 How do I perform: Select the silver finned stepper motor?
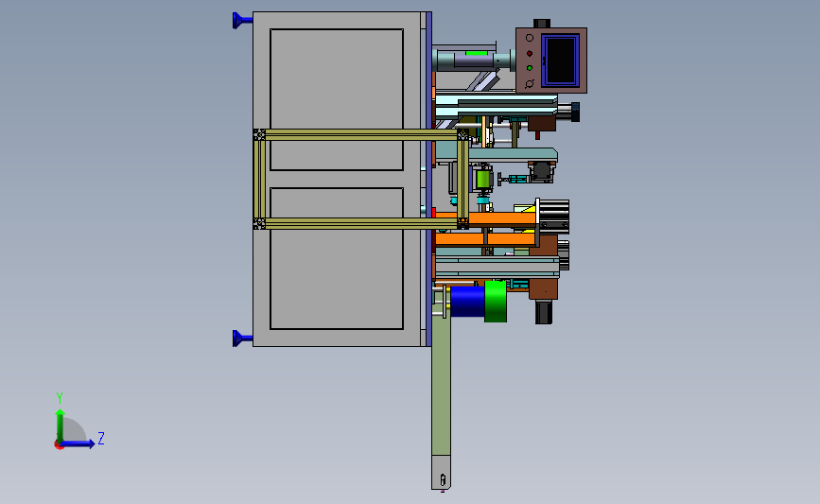[554, 216]
